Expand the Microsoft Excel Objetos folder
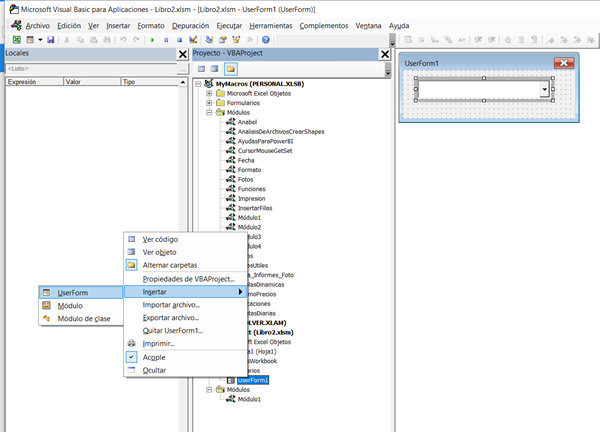 point(208,93)
